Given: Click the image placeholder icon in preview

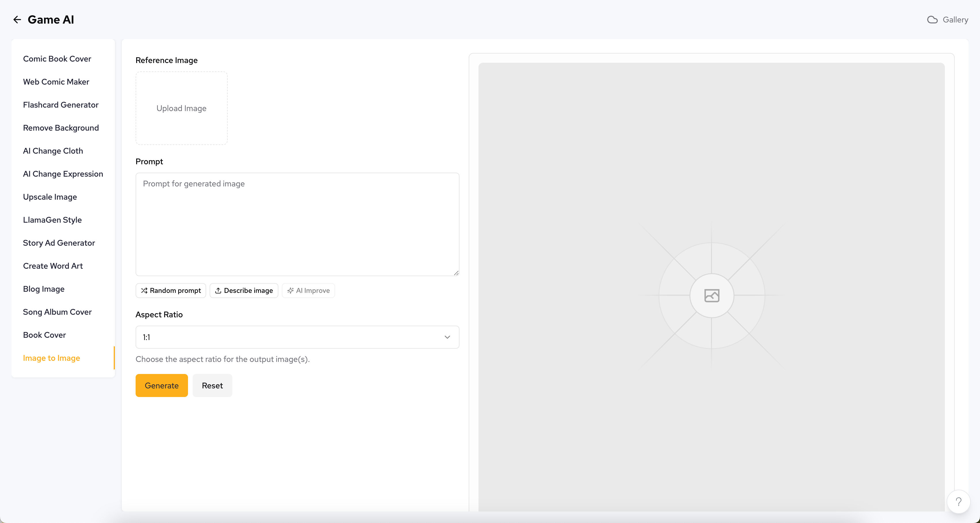Looking at the screenshot, I should click(x=711, y=295).
